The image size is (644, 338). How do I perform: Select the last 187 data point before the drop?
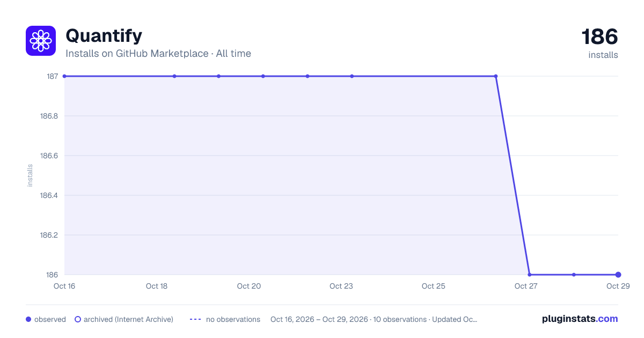pyautogui.click(x=495, y=76)
